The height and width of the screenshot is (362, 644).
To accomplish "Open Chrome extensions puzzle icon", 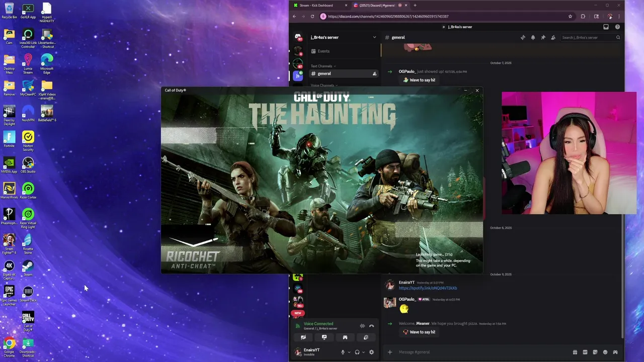I will (583, 16).
